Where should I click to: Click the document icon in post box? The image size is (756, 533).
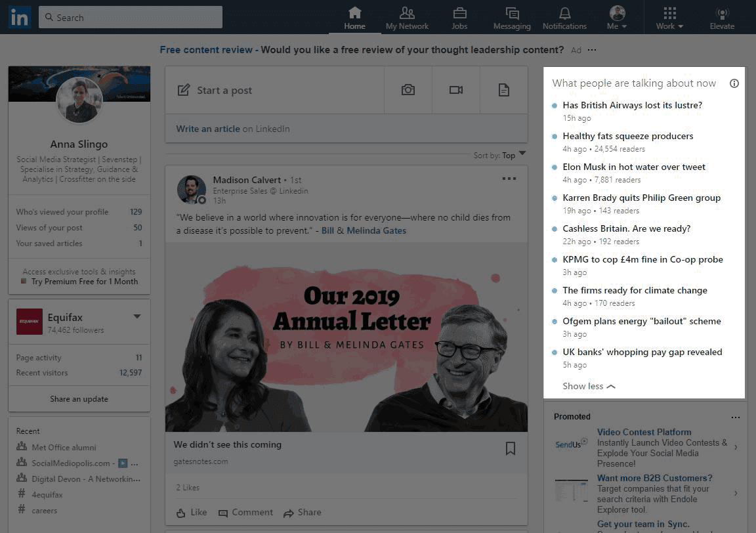[503, 90]
